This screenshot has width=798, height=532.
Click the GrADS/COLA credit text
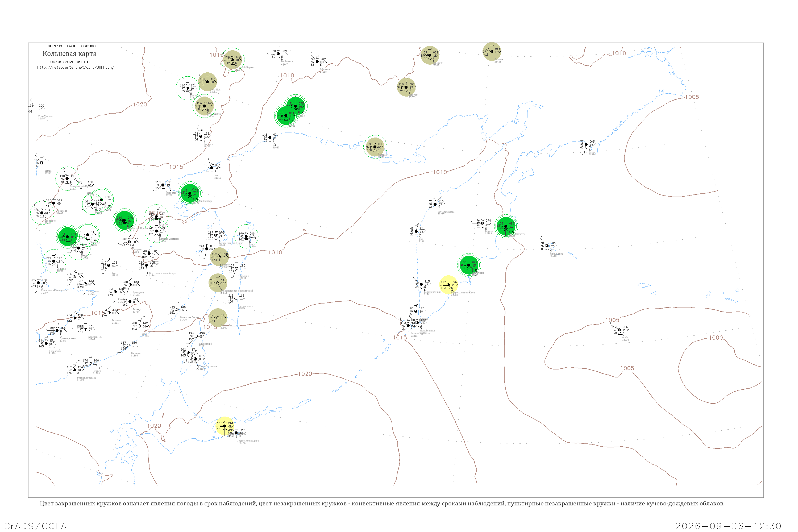[35, 526]
